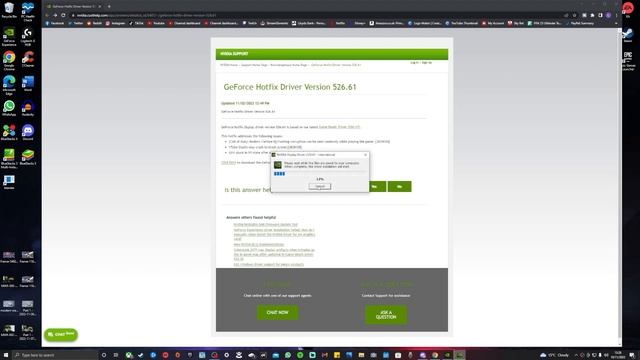The image size is (640, 360).
Task: Open WhatsApp desktop shortcut
Action: (x=9, y=108)
